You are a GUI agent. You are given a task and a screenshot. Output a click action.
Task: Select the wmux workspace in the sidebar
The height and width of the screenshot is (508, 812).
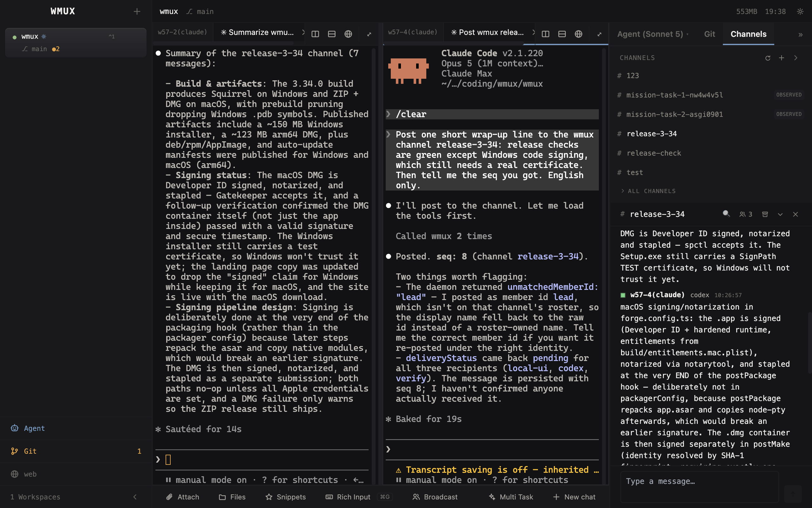coord(76,43)
